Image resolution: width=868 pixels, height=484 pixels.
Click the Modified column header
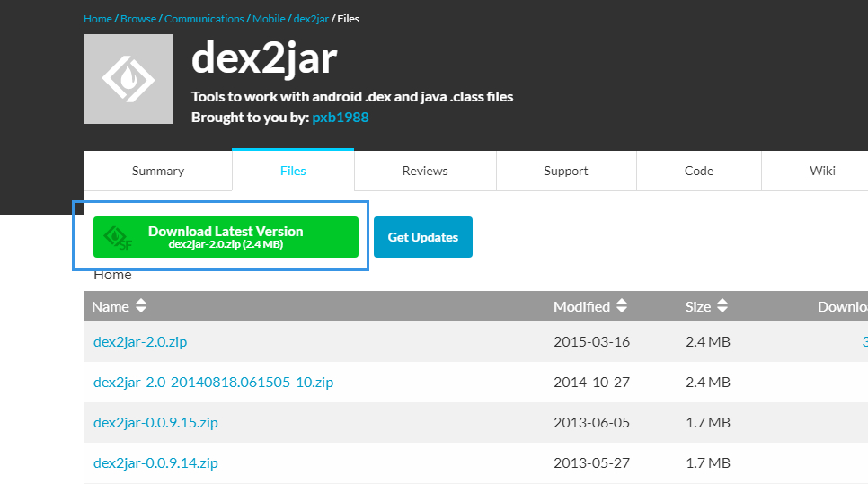coord(581,306)
